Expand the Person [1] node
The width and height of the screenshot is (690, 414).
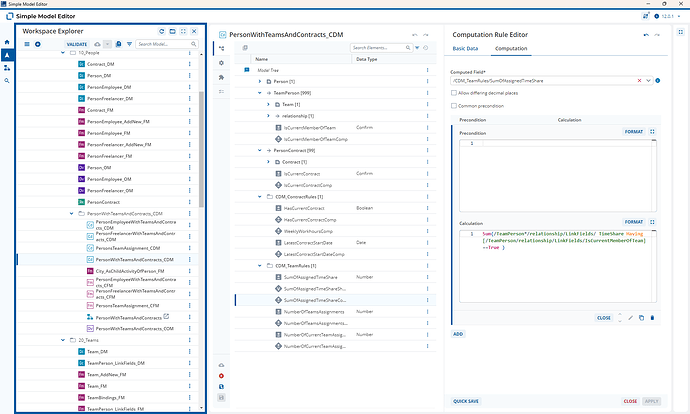[x=260, y=81]
